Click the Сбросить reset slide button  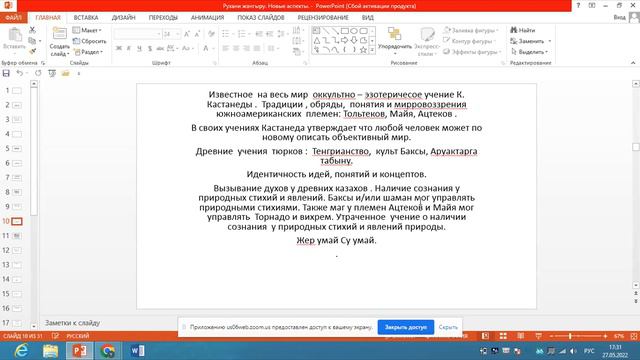click(x=89, y=41)
